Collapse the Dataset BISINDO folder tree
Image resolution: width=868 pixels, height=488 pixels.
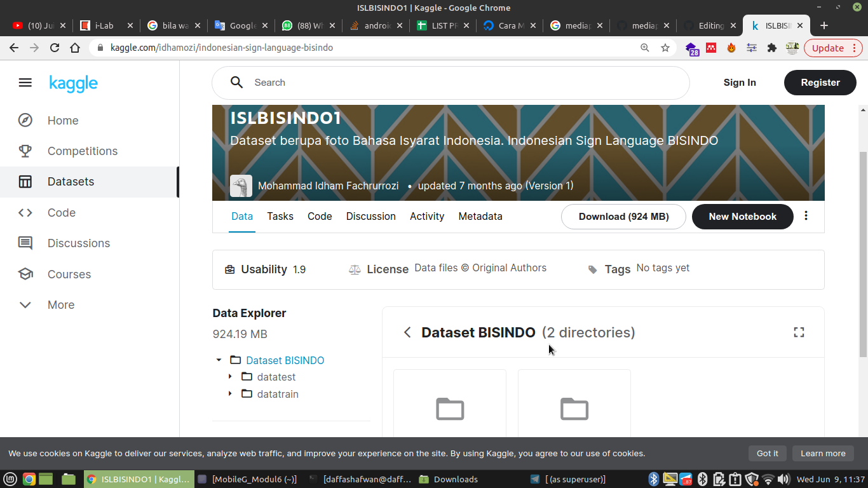click(x=219, y=360)
